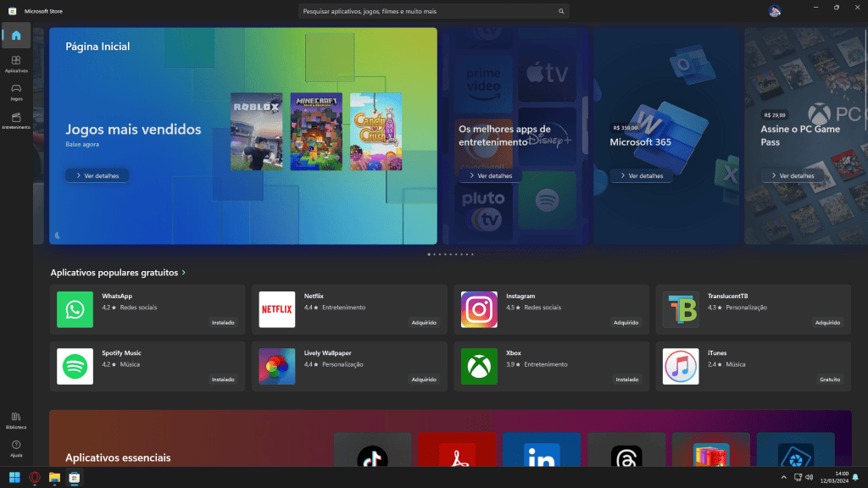The width and height of the screenshot is (868, 488).
Task: Click the Microsoft Store title bar icon
Action: [x=12, y=11]
